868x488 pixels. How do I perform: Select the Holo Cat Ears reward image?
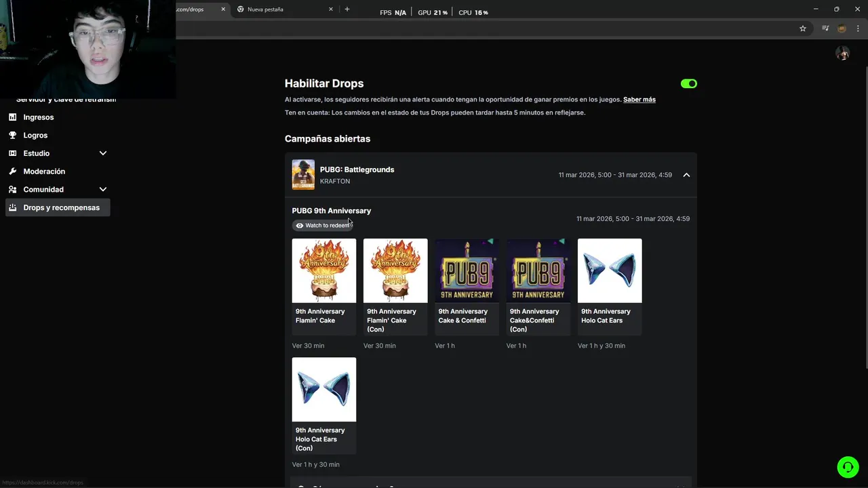(x=610, y=270)
